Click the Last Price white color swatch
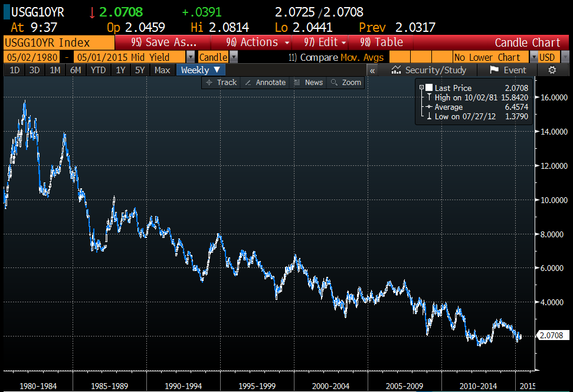The height and width of the screenshot is (392, 573). (x=429, y=88)
